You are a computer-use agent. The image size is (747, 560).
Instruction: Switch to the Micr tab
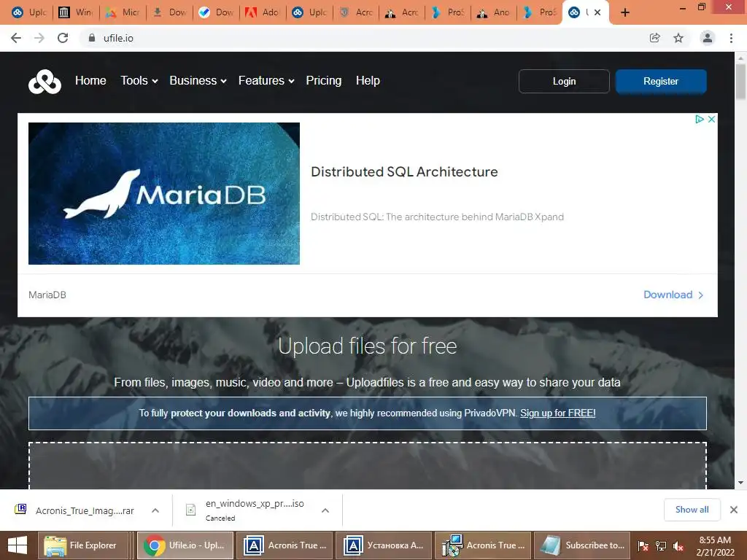pos(123,12)
